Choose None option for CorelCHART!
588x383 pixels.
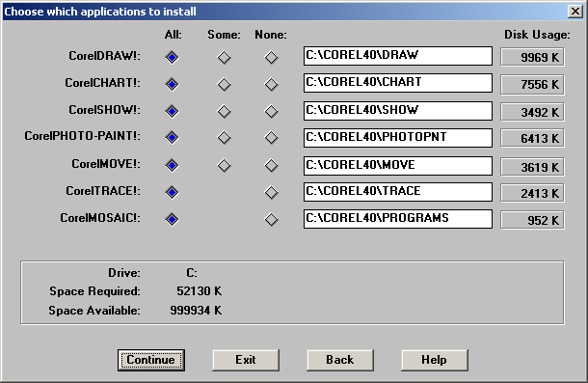[271, 85]
